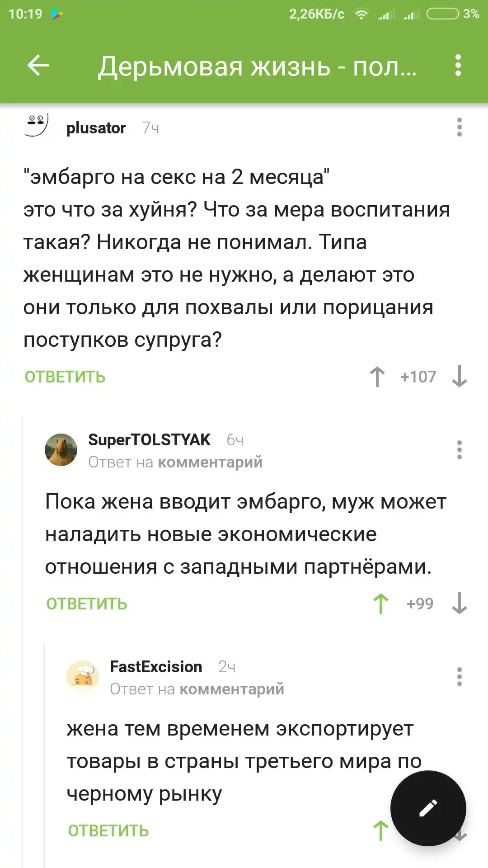The height and width of the screenshot is (868, 488).
Task: Tap the post title in header
Action: coord(257,67)
